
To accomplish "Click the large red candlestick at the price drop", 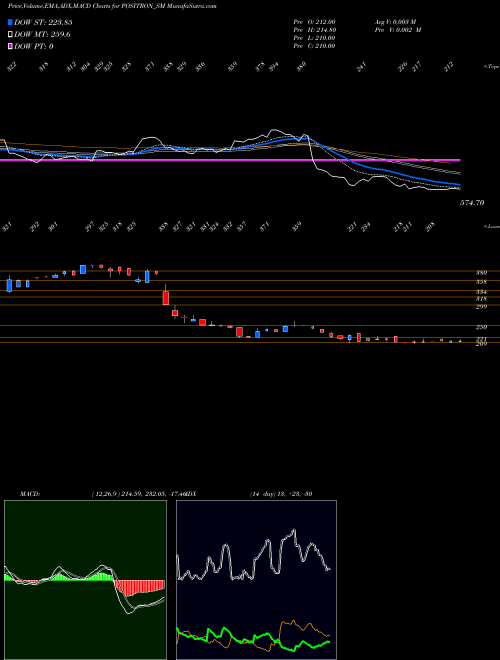I will (166, 297).
